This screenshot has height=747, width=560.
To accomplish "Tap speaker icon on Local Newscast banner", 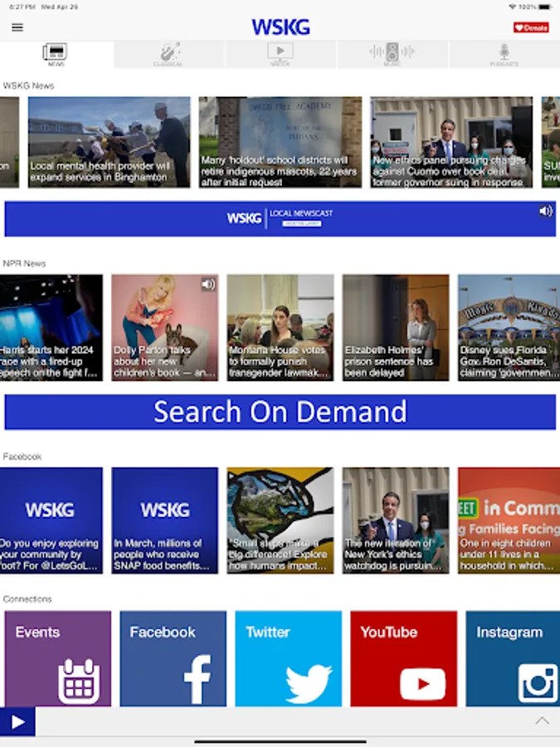I will click(x=546, y=211).
